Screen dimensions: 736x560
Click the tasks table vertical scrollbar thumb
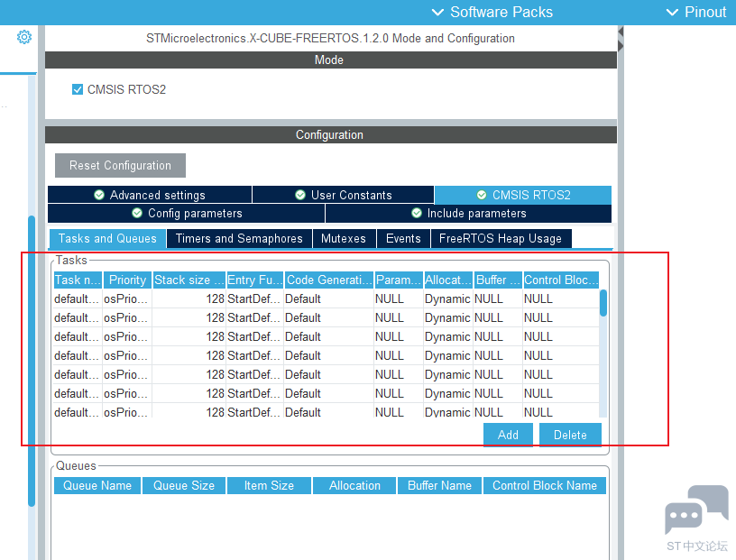603,303
